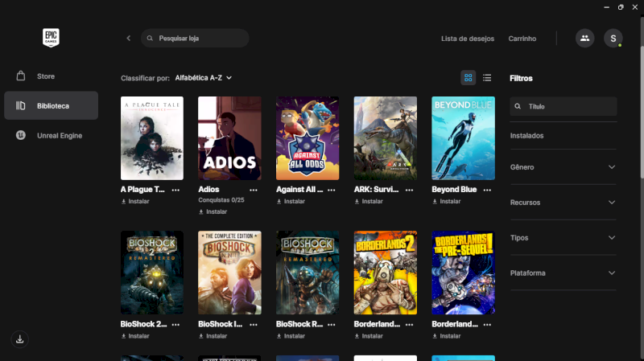Open more options for Beyond Blue
This screenshot has height=361, width=644.
(487, 190)
